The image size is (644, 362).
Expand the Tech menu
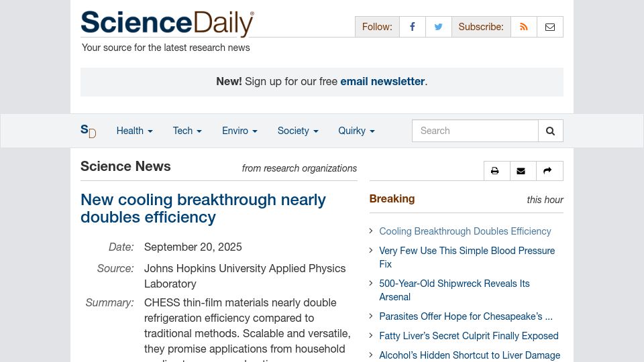pos(187,131)
